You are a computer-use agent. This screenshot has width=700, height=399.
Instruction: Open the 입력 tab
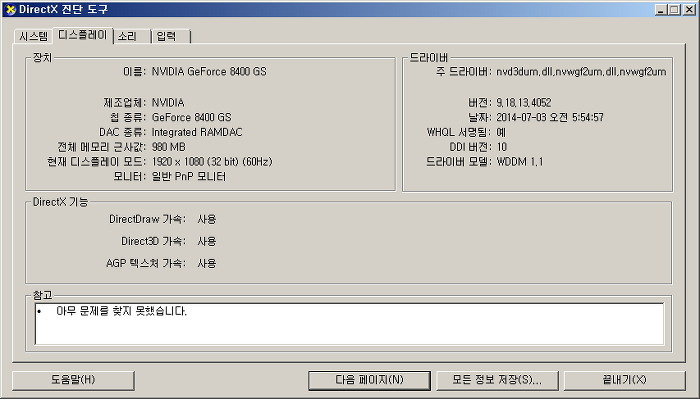click(171, 36)
